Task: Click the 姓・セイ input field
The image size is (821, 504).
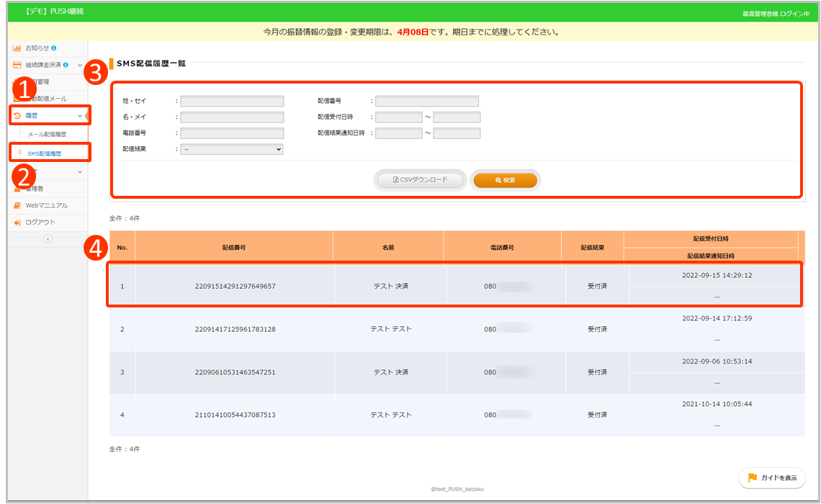Action: point(232,102)
